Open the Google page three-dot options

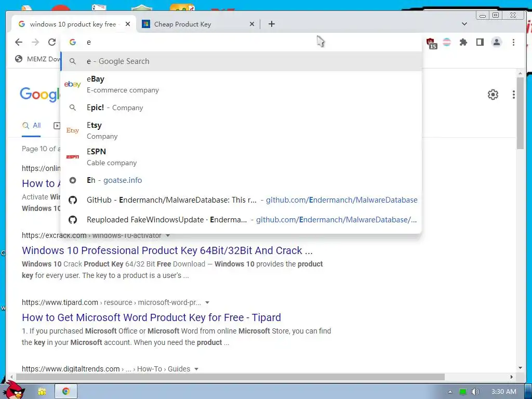point(514,95)
